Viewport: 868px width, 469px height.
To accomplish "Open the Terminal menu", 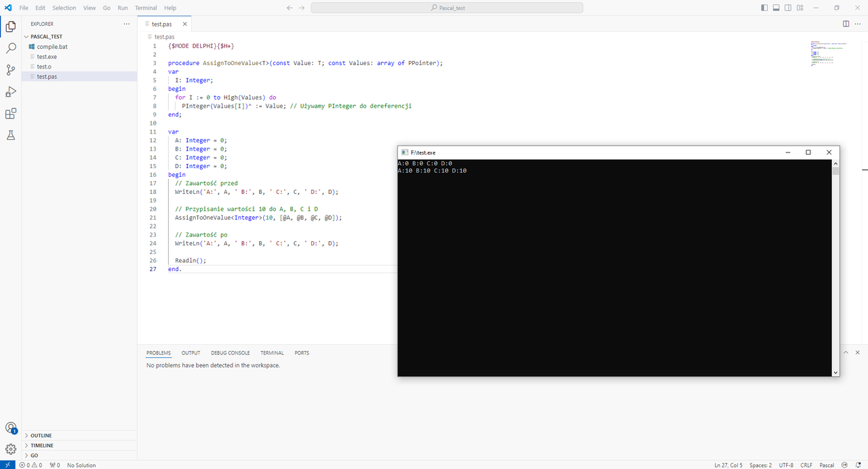I will (x=146, y=7).
